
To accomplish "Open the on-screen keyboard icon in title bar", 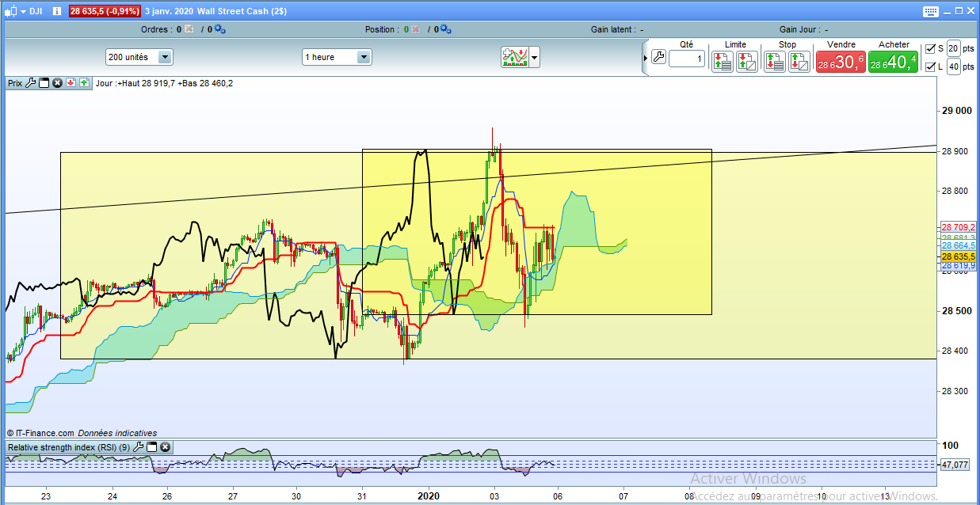I will (932, 11).
